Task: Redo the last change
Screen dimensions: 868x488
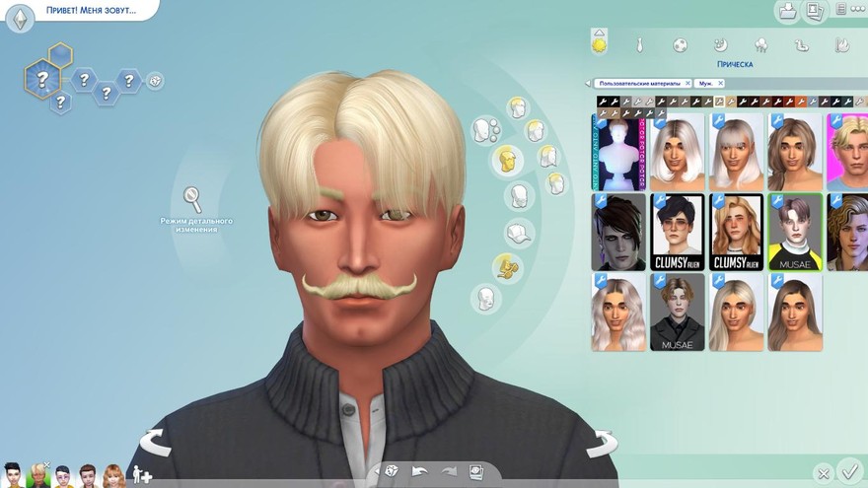Action: 449,472
